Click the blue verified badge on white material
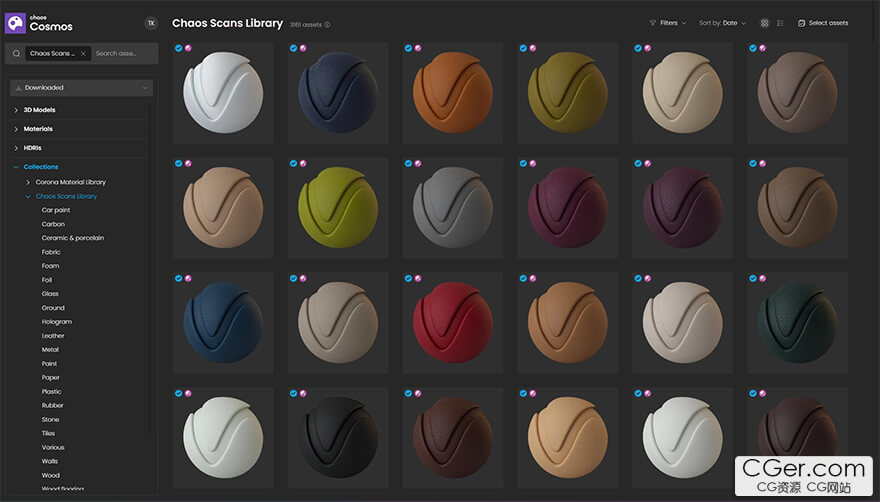Viewport: 880px width, 502px height. [x=178, y=48]
